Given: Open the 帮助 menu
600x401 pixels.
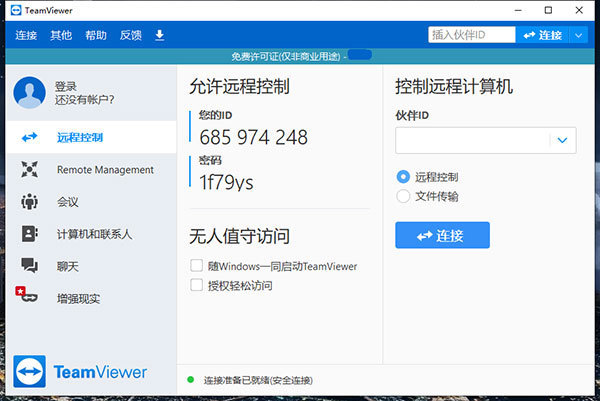Looking at the screenshot, I should coord(96,35).
